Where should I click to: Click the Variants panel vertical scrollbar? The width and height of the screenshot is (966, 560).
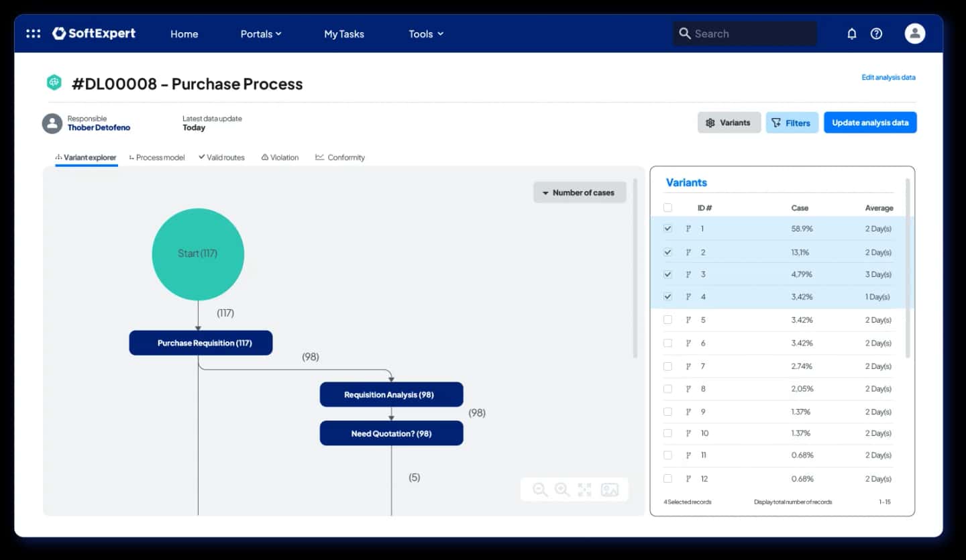tap(908, 268)
